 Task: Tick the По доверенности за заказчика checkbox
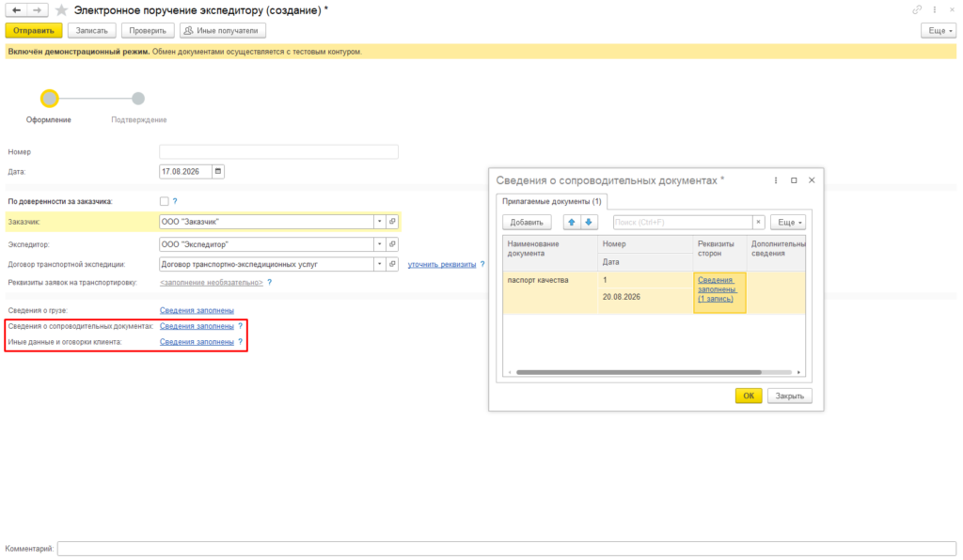(164, 201)
